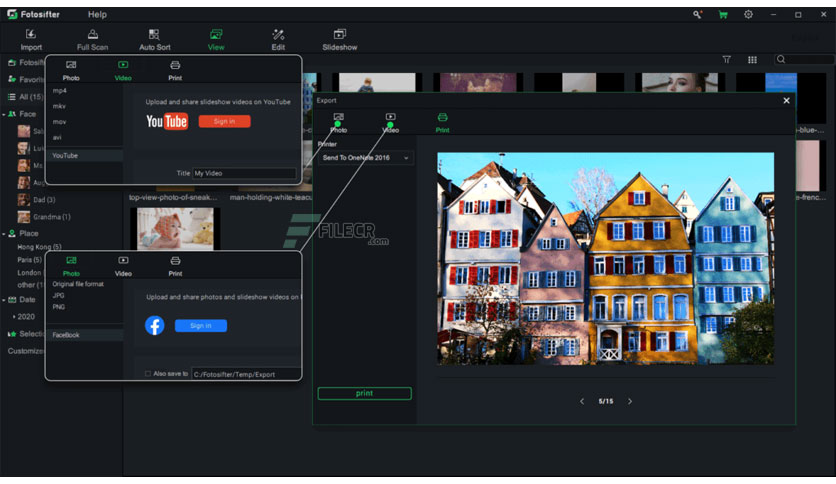
Task: Run Auto Sort from the toolbar
Action: [155, 40]
